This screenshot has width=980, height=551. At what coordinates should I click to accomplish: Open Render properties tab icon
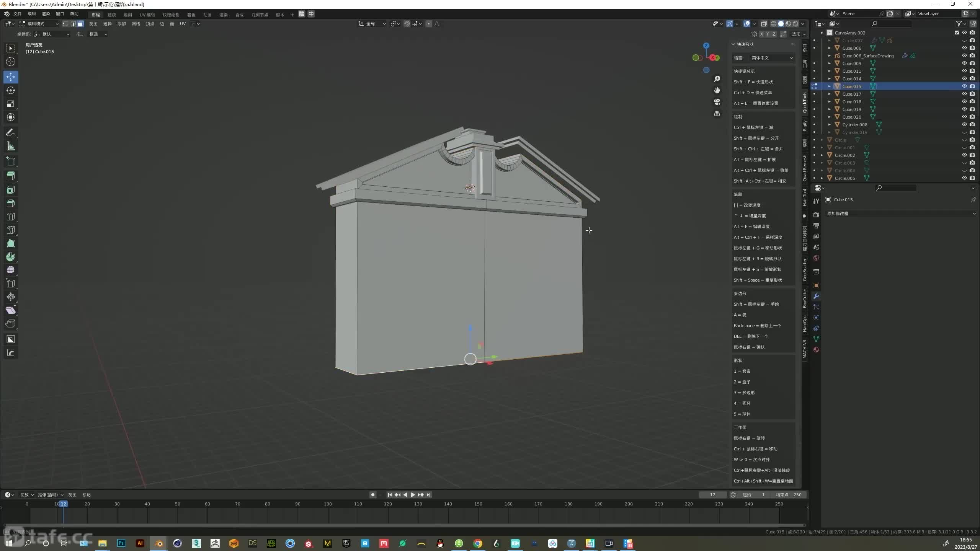coord(816,215)
